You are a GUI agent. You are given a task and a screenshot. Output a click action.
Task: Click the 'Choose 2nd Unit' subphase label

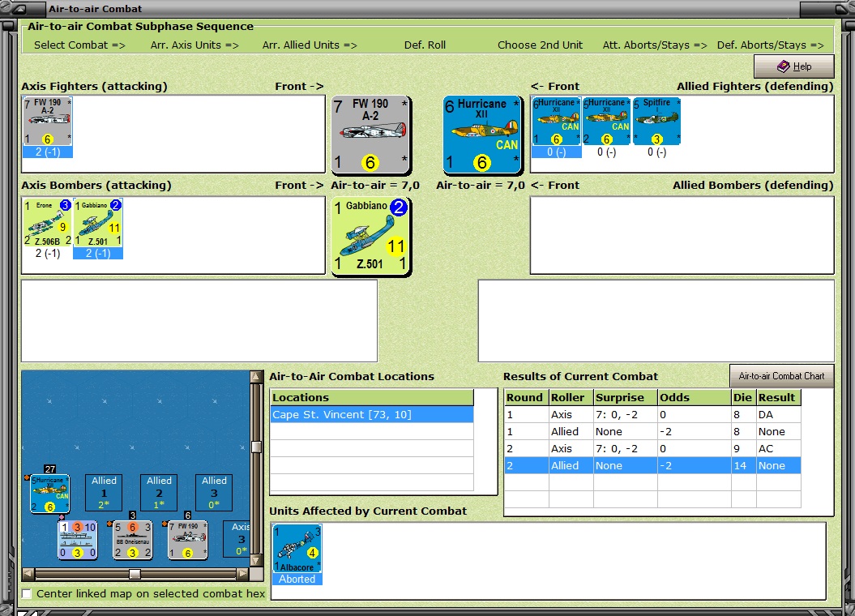540,45
